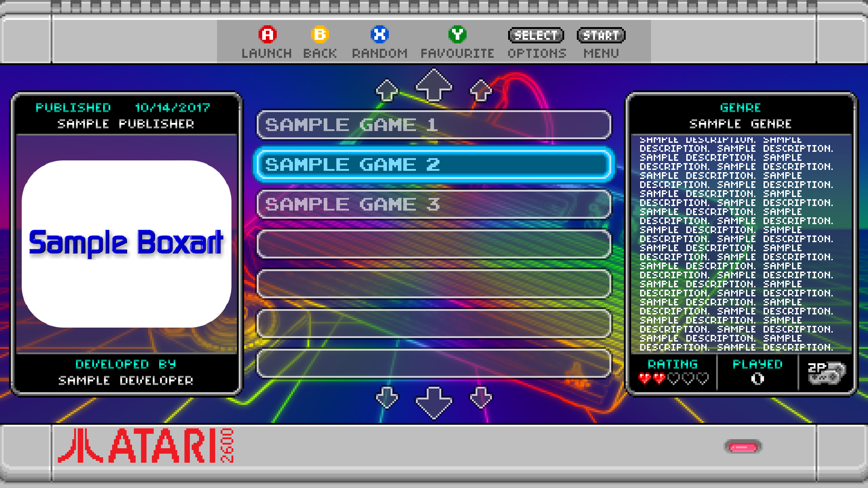Click the Atari 2600 logo

pyautogui.click(x=146, y=446)
